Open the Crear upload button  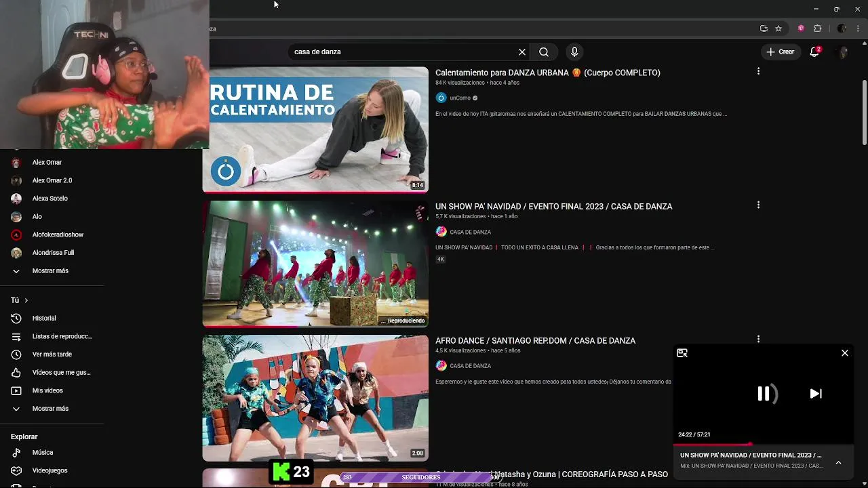point(780,52)
